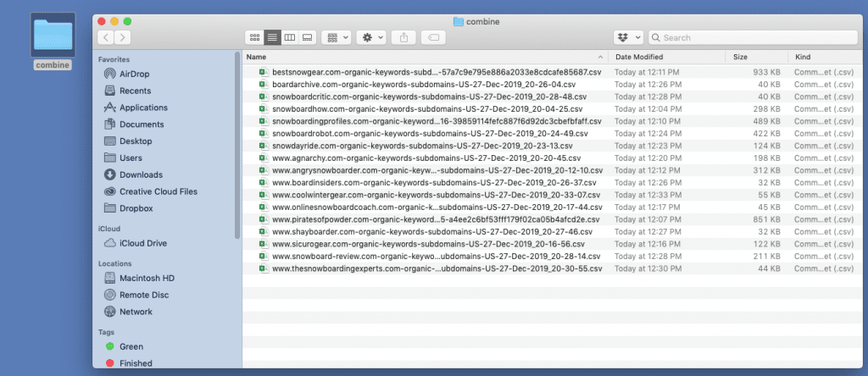This screenshot has height=376, width=868.
Task: Sort the list by Size column
Action: coord(740,57)
